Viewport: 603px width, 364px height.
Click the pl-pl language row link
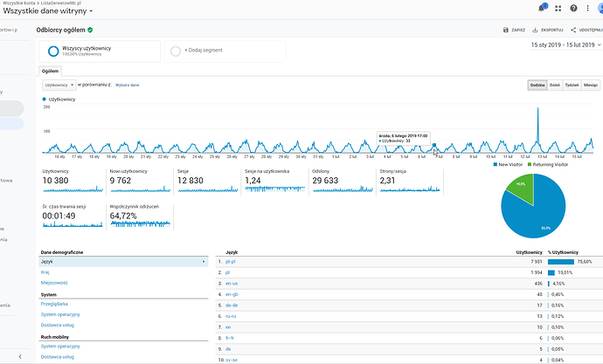(x=231, y=261)
